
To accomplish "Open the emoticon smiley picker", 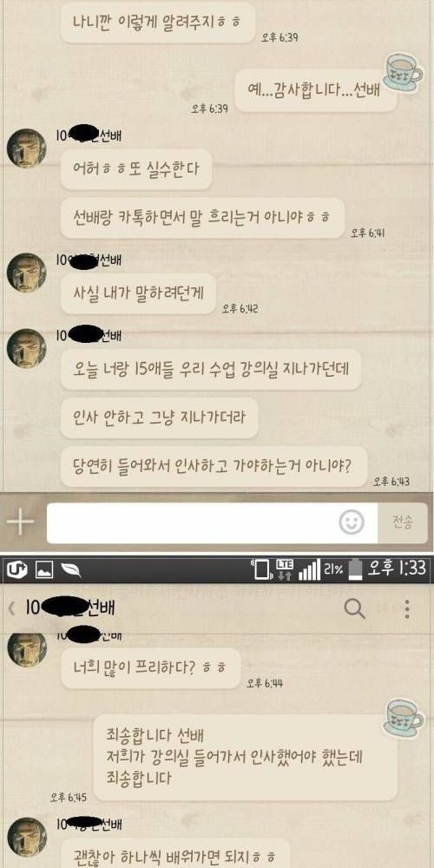I will point(352,523).
